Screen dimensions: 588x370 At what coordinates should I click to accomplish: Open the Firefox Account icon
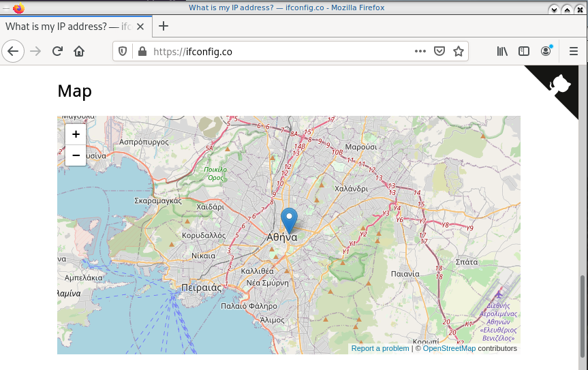(x=546, y=51)
